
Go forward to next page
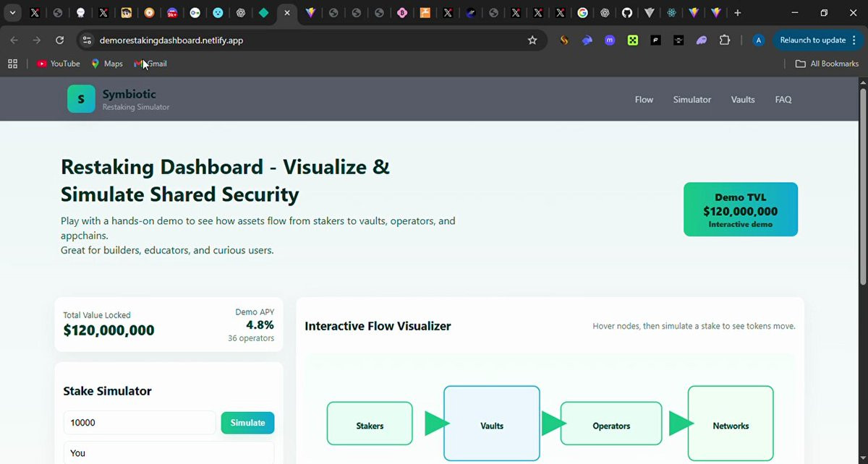(37, 40)
